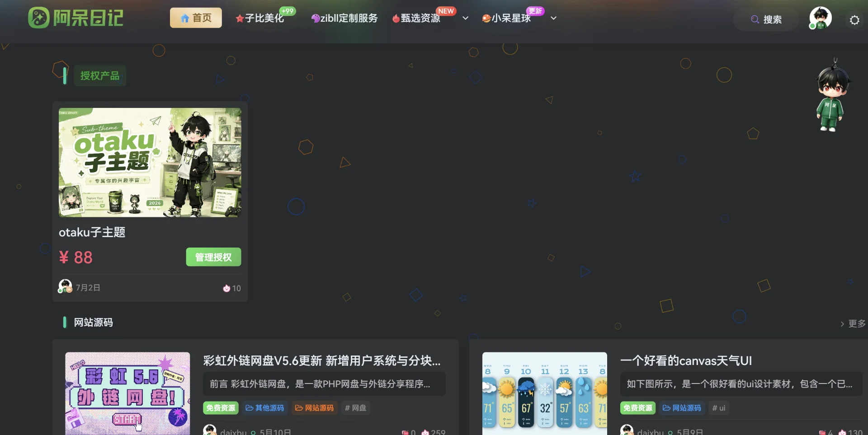This screenshot has width=868, height=435.
Task: Click the planet icon beside 小呆星球
Action: click(486, 19)
